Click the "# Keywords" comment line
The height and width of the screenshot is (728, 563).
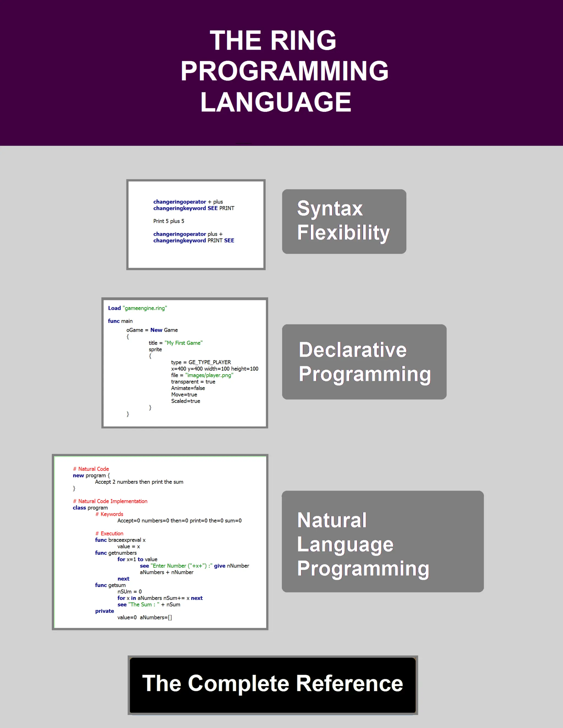109,514
